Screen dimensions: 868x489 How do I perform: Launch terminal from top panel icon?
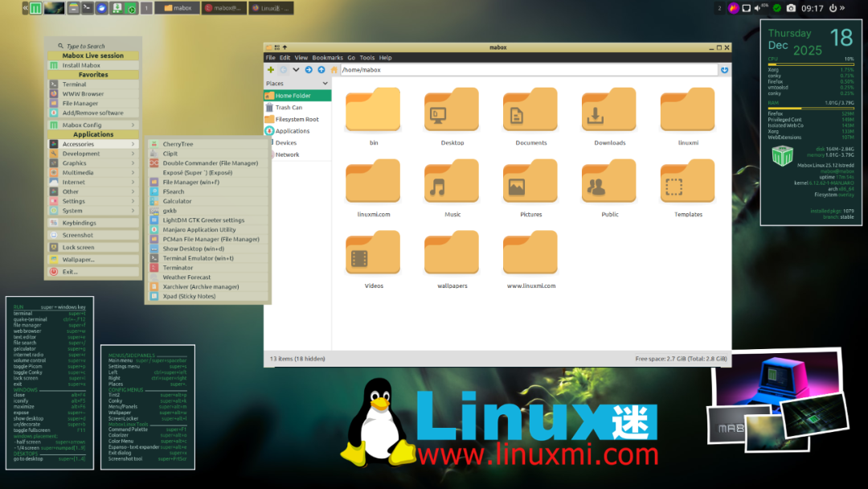87,8
